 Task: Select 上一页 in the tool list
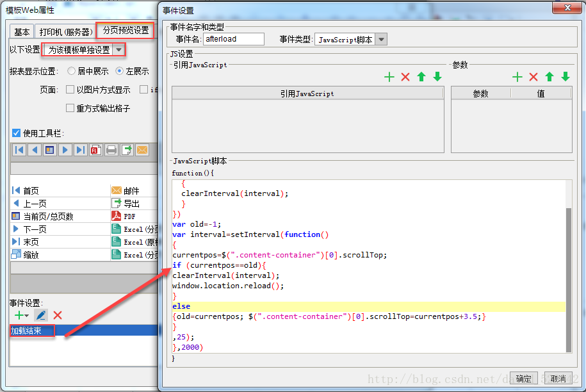click(x=60, y=203)
